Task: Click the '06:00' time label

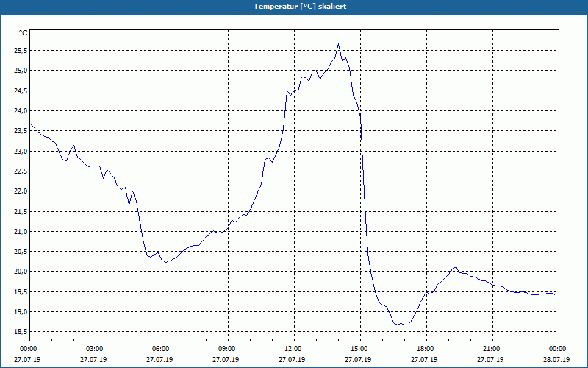Action: point(162,349)
